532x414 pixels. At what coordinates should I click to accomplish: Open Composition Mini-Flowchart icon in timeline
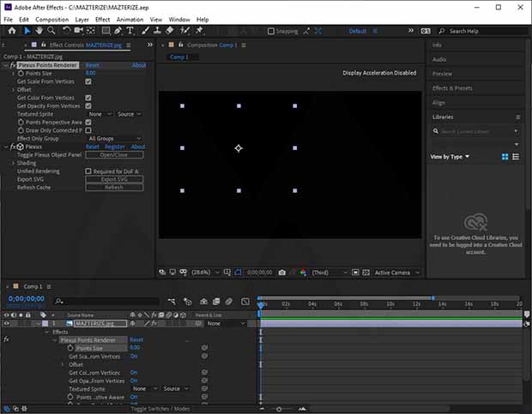tap(172, 301)
